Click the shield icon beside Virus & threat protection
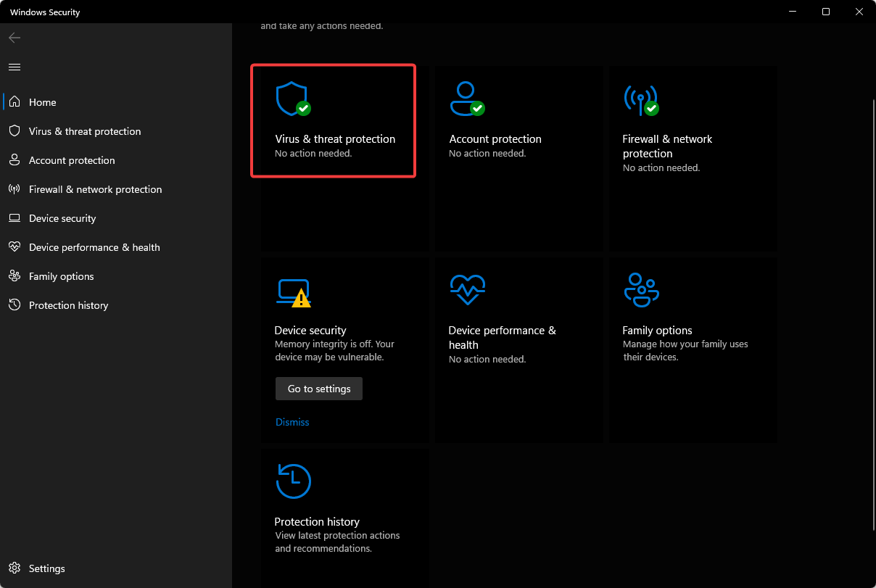This screenshot has height=588, width=876. pos(15,131)
